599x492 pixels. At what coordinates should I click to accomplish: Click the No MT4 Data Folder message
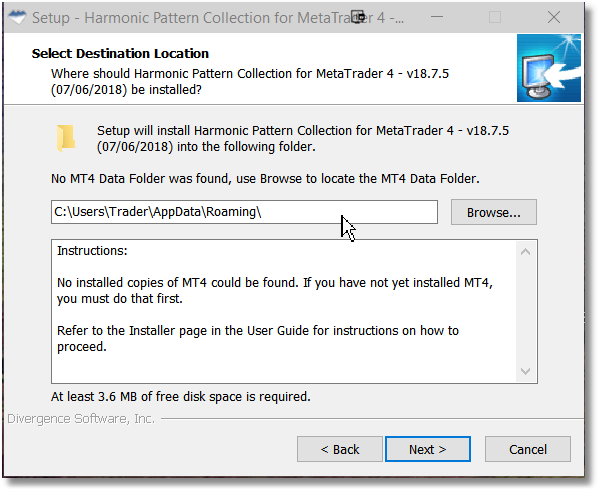coord(265,178)
